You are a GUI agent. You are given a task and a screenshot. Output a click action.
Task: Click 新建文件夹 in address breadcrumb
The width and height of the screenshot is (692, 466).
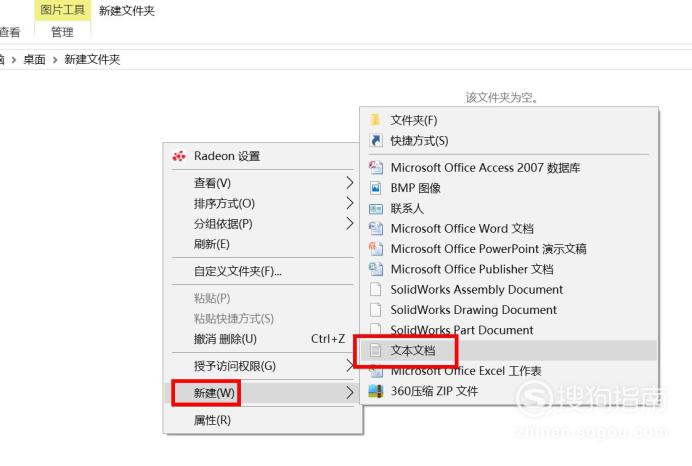point(92,60)
